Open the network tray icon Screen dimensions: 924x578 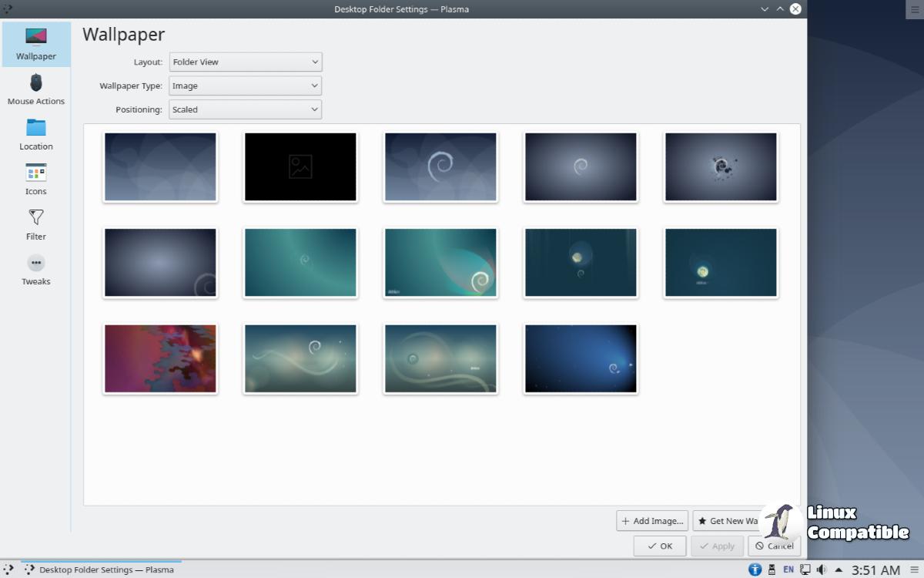[805, 570]
